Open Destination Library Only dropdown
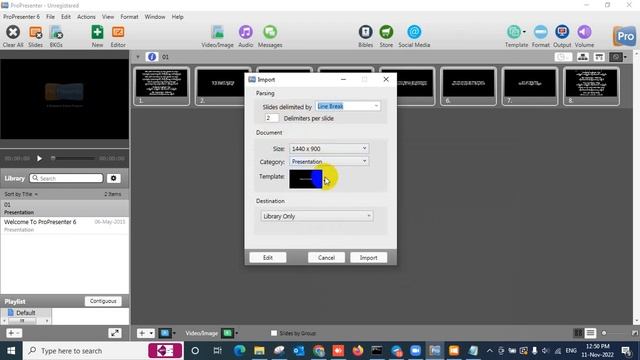The width and height of the screenshot is (640, 360). click(316, 216)
